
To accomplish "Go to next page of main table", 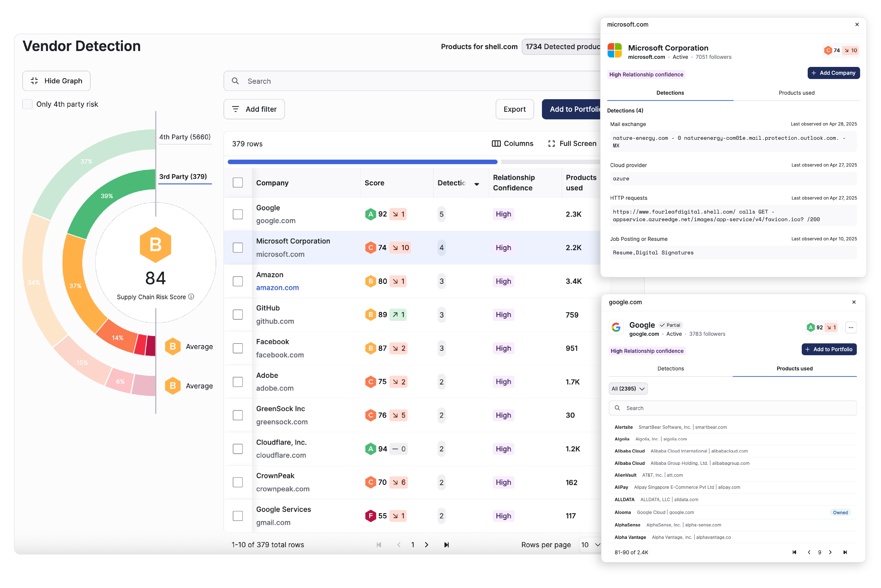I will (x=426, y=545).
